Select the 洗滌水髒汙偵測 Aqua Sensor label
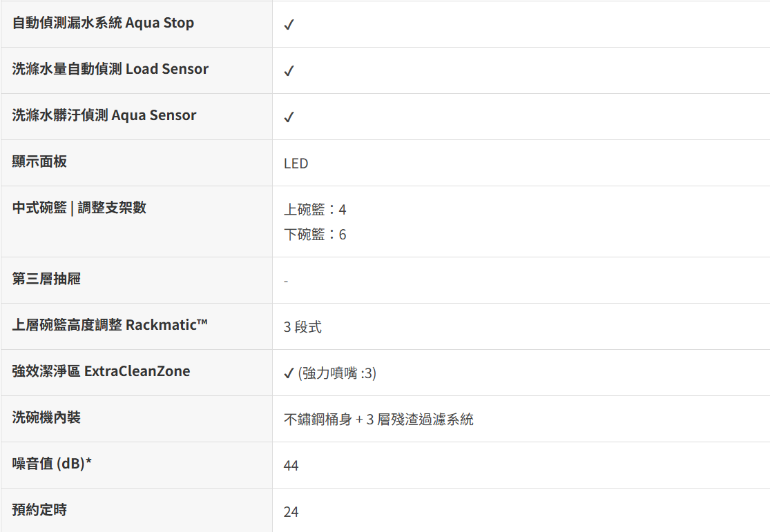The image size is (770, 532). [x=104, y=115]
